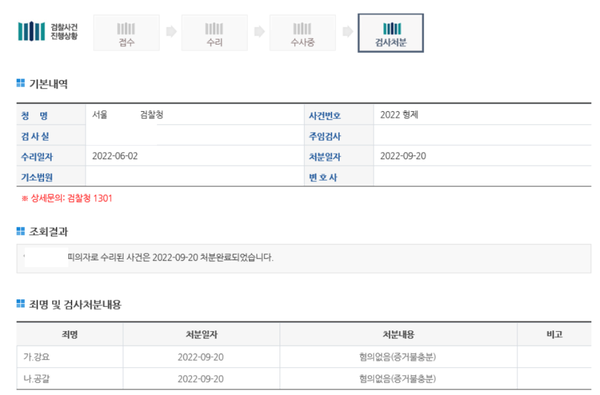Click the 검찰사건 진행상황 logo icon

(31, 31)
